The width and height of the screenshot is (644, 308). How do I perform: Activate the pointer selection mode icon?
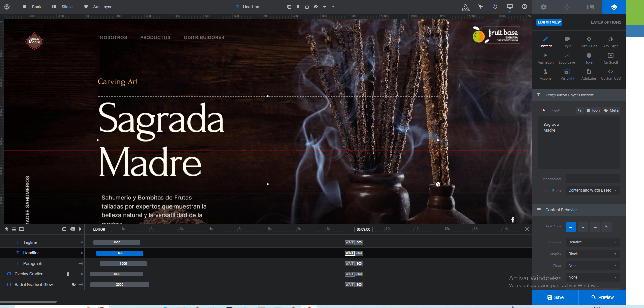[x=480, y=7]
